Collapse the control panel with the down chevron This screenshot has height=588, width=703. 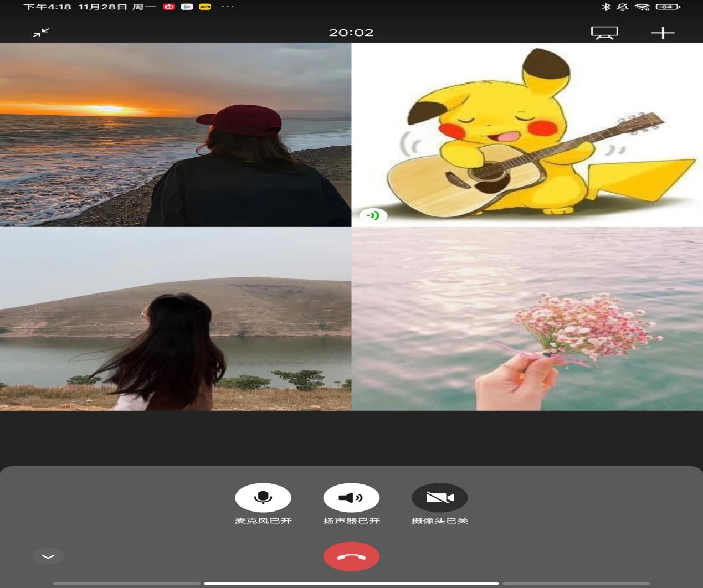click(x=48, y=556)
